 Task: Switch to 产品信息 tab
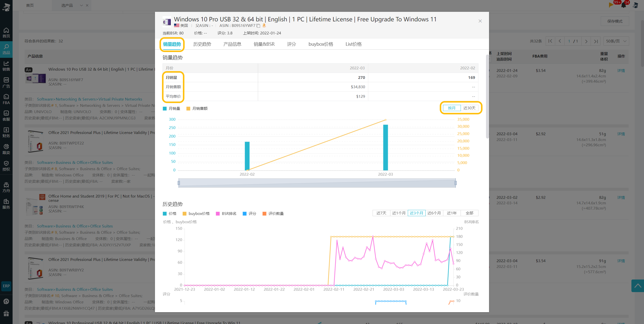pyautogui.click(x=232, y=44)
